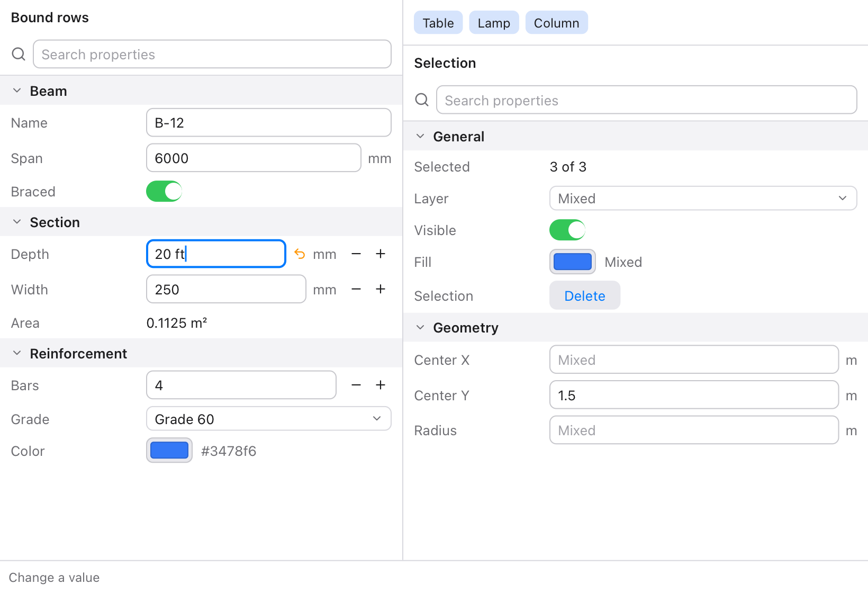Toggle the Braced switch off
Viewport: 868px width, 593px height.
164,191
